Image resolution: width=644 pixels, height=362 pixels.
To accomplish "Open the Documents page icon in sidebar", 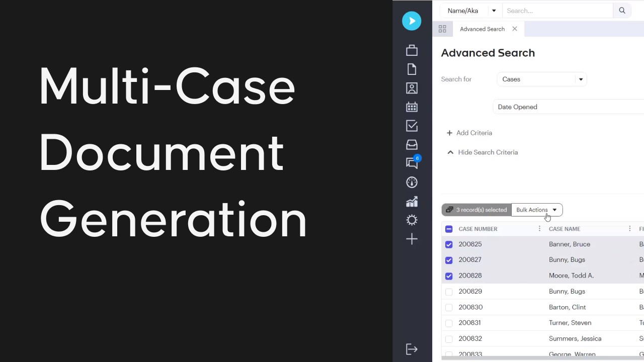I will coord(412,69).
